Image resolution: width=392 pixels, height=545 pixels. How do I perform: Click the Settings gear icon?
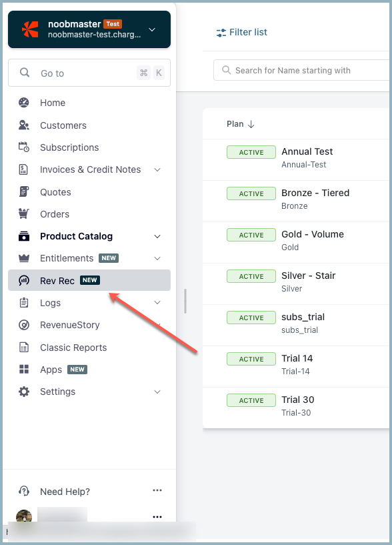pyautogui.click(x=23, y=392)
